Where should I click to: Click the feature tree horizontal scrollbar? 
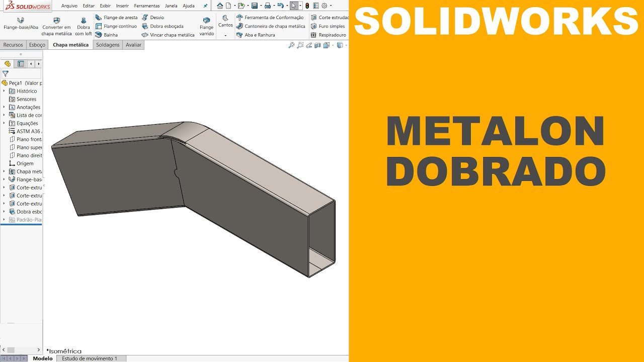(x=21, y=349)
